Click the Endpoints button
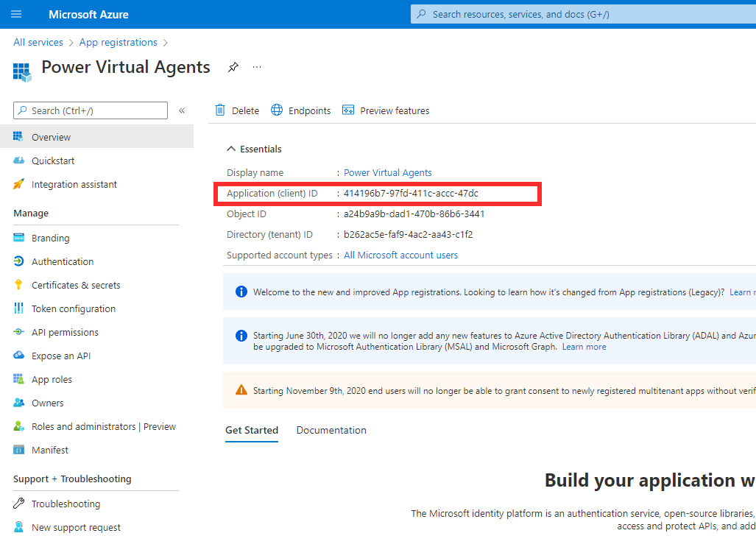The image size is (756, 547). pyautogui.click(x=301, y=110)
